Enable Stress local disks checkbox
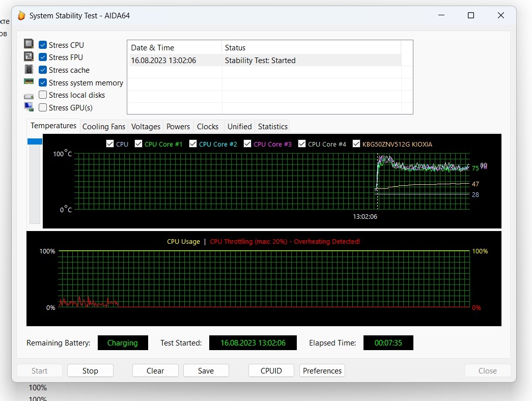Image resolution: width=532 pixels, height=401 pixels. point(43,95)
